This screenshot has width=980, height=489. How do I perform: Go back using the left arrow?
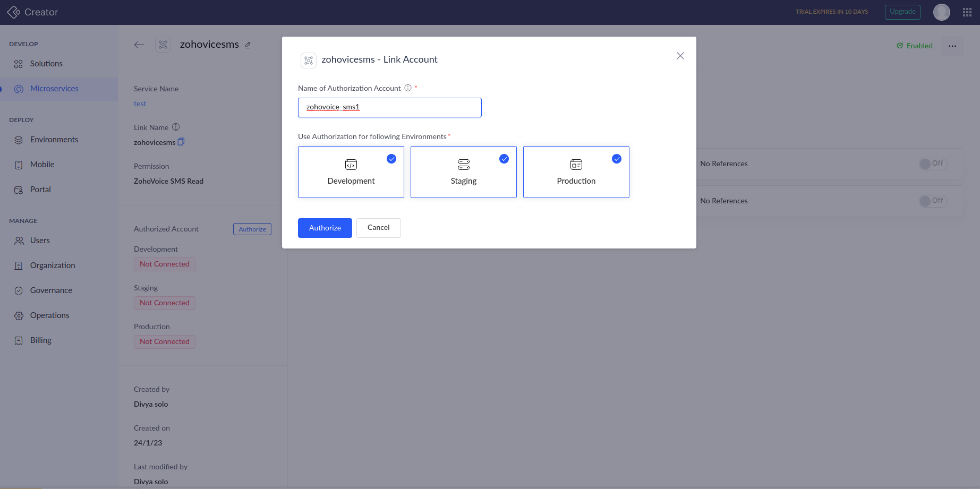(x=139, y=45)
